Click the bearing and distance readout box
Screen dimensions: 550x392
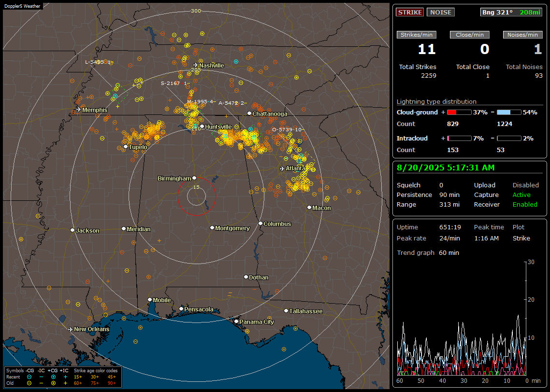[511, 12]
